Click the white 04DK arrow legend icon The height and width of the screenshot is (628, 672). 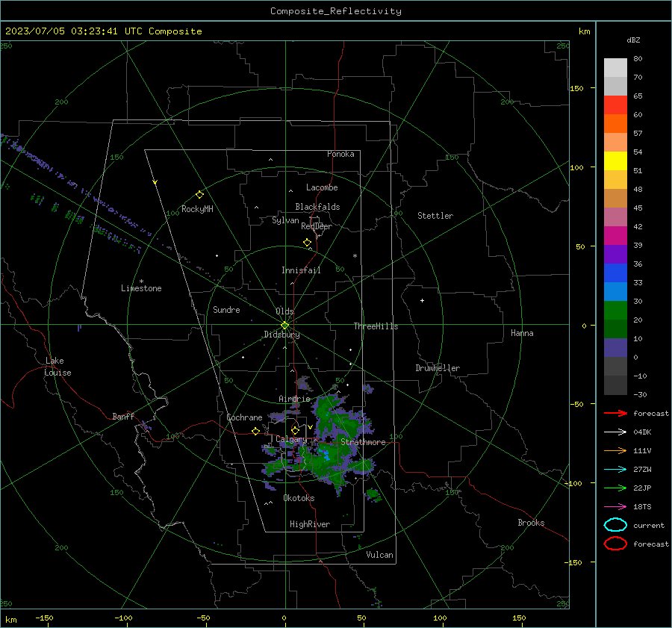pyautogui.click(x=615, y=432)
